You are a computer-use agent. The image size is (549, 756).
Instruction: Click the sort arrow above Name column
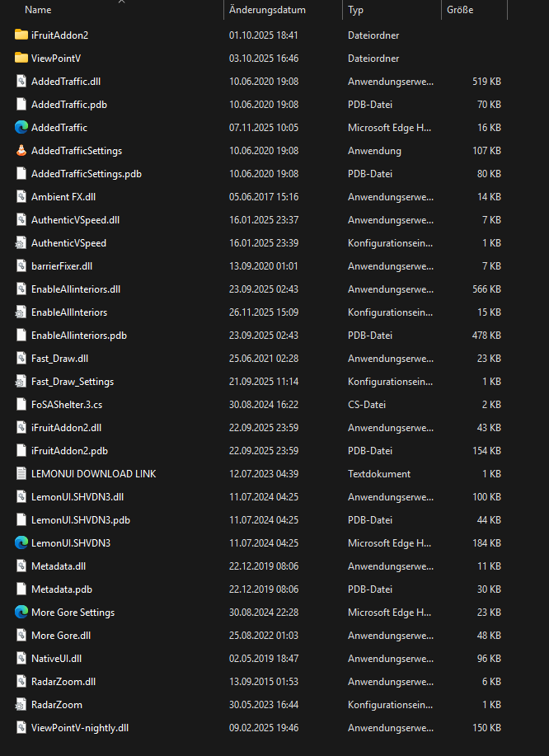tap(121, 2)
